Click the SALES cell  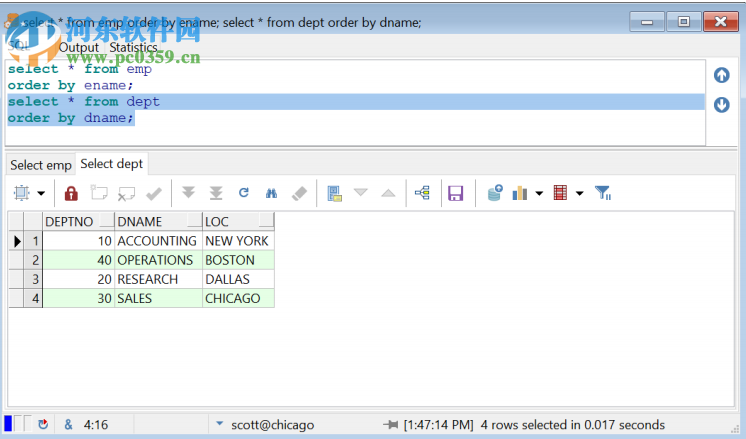pyautogui.click(x=158, y=298)
